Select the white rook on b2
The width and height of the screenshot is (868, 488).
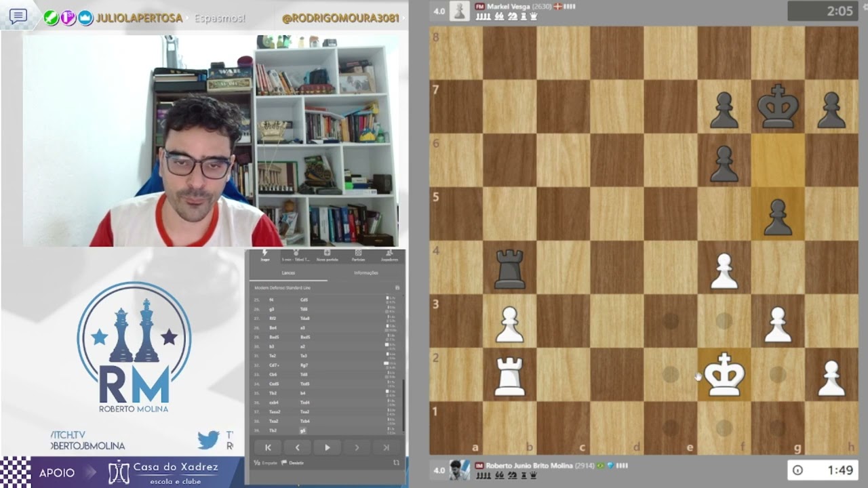[x=509, y=375]
